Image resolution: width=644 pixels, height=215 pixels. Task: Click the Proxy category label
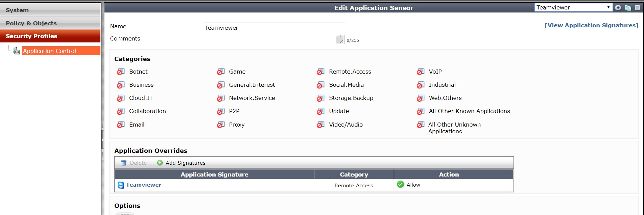(x=237, y=125)
